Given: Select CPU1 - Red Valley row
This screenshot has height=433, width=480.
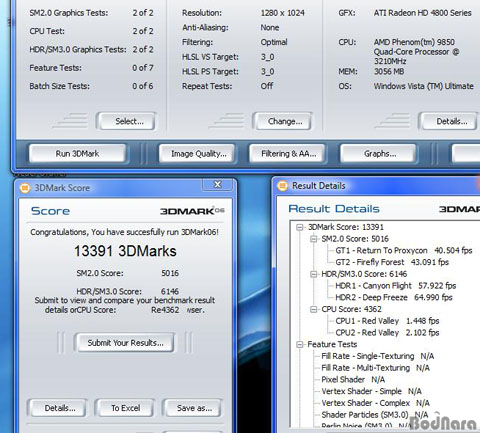Looking at the screenshot, I should pyautogui.click(x=387, y=321).
